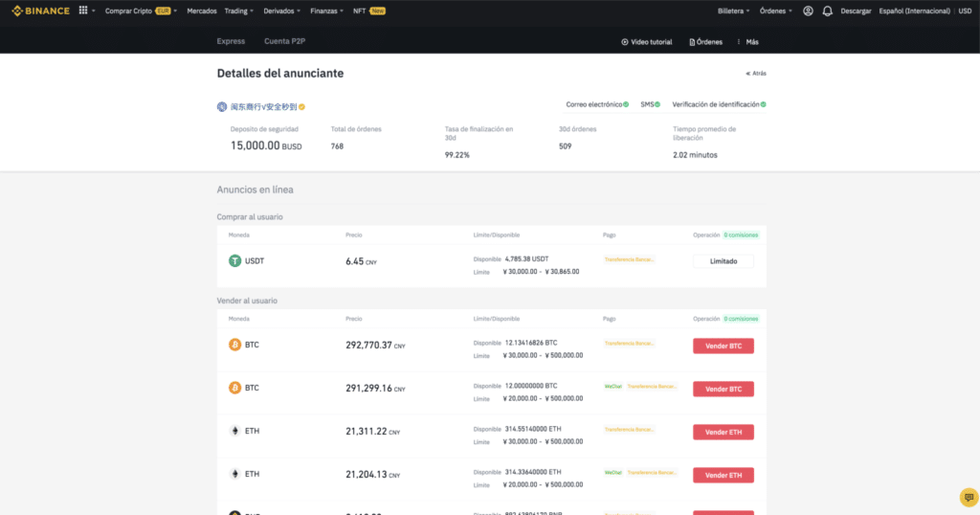
Task: Open the Mercados menu item
Action: click(x=202, y=11)
